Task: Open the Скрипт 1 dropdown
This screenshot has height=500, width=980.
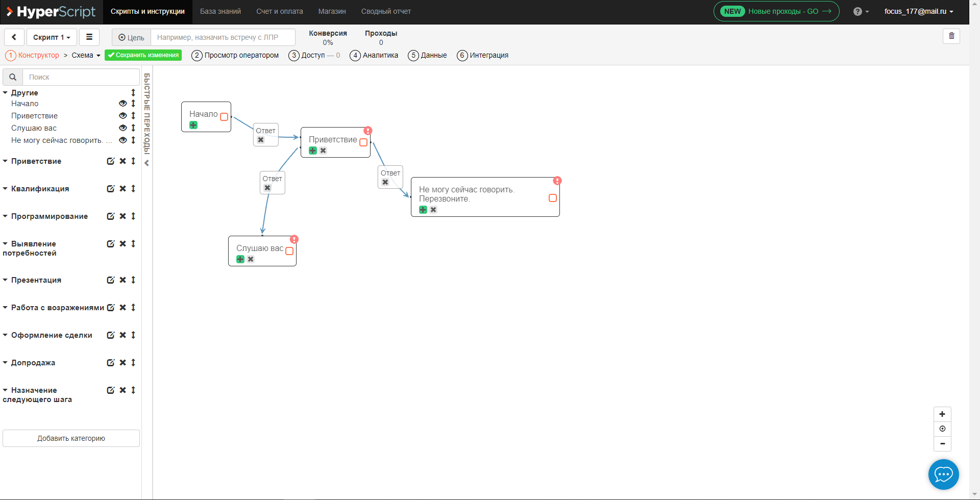Action: point(52,37)
